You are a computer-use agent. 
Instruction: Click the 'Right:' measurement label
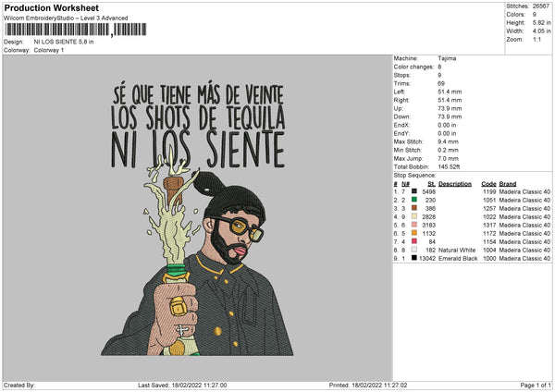[x=401, y=100]
